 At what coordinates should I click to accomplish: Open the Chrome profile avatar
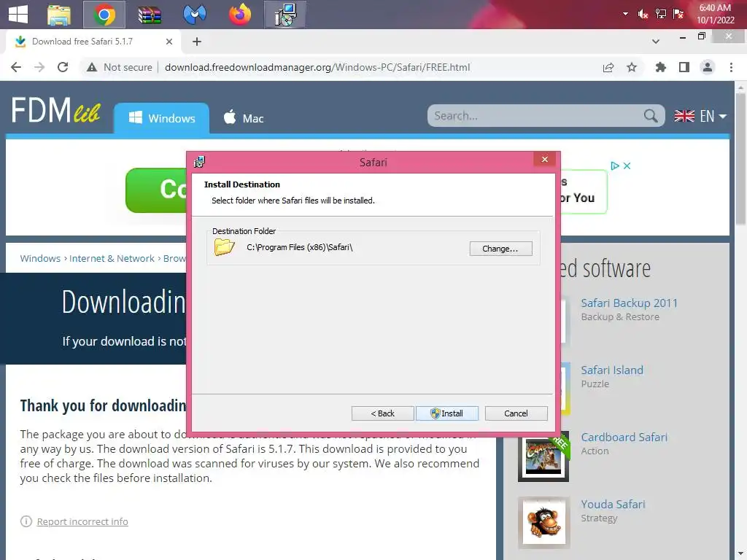tap(708, 67)
